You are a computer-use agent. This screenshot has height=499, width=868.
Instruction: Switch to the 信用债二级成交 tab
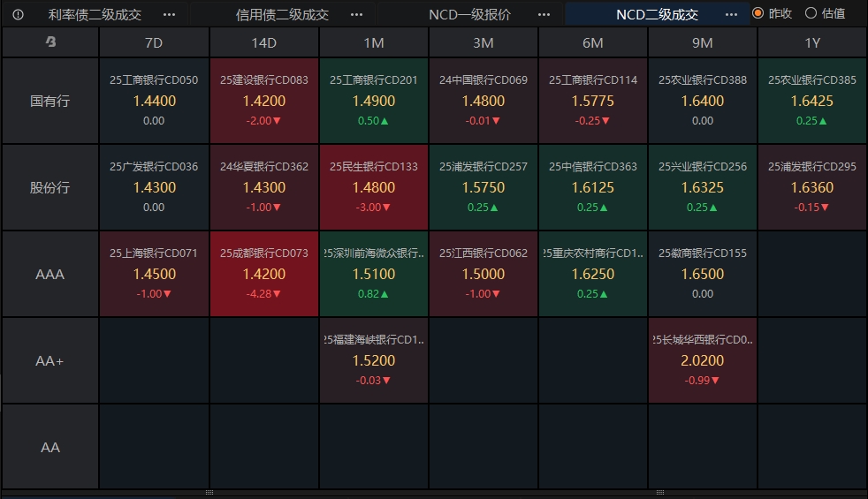[x=282, y=14]
